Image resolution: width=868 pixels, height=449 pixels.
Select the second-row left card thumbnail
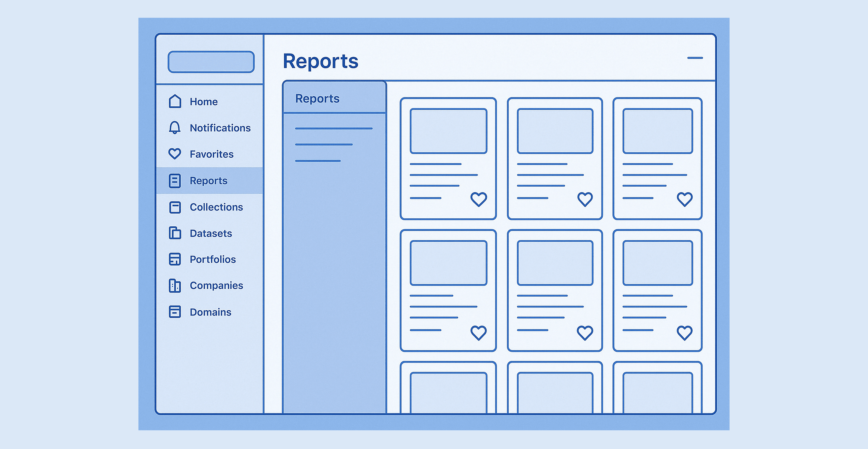[x=448, y=263]
